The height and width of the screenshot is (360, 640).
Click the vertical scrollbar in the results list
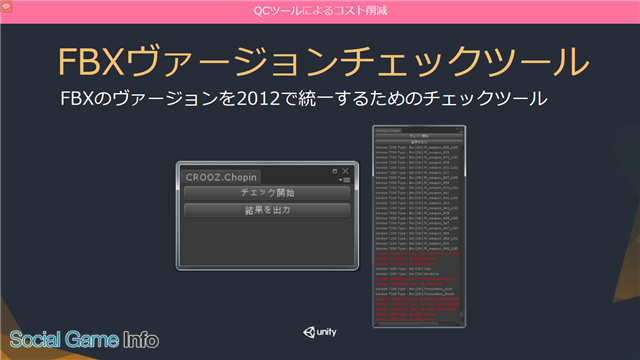point(462,233)
